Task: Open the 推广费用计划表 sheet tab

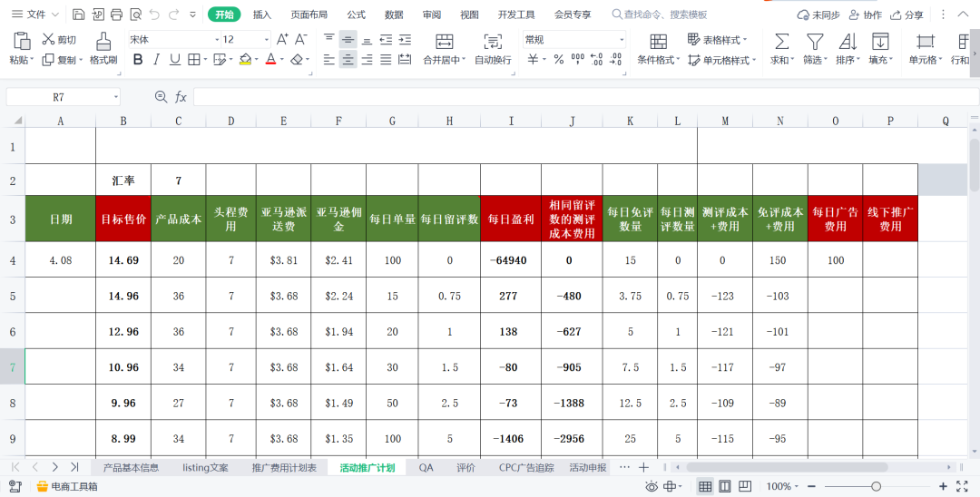Action: (285, 468)
